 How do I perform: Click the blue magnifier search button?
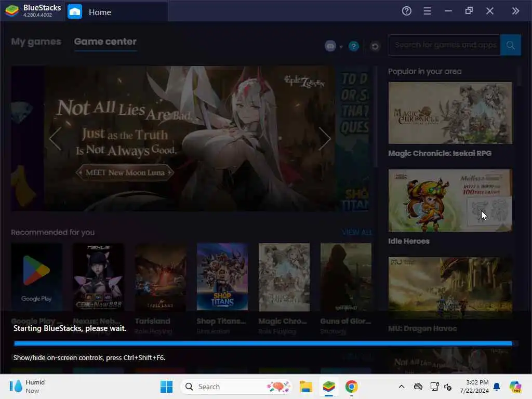pos(510,45)
